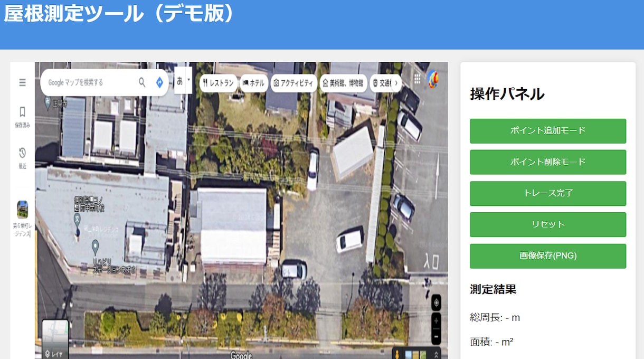Click the 操作パネル heading
Viewport: 644px width, 359px height.
tap(507, 94)
